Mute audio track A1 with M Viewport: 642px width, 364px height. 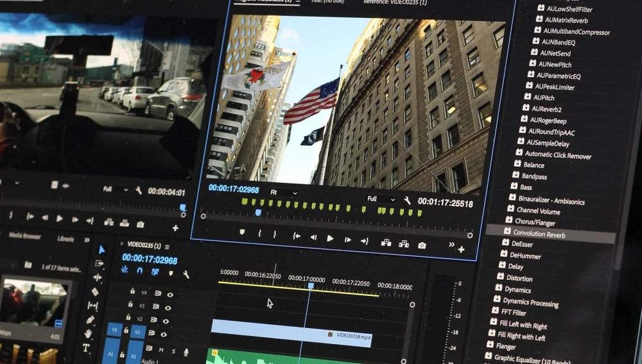point(161,350)
